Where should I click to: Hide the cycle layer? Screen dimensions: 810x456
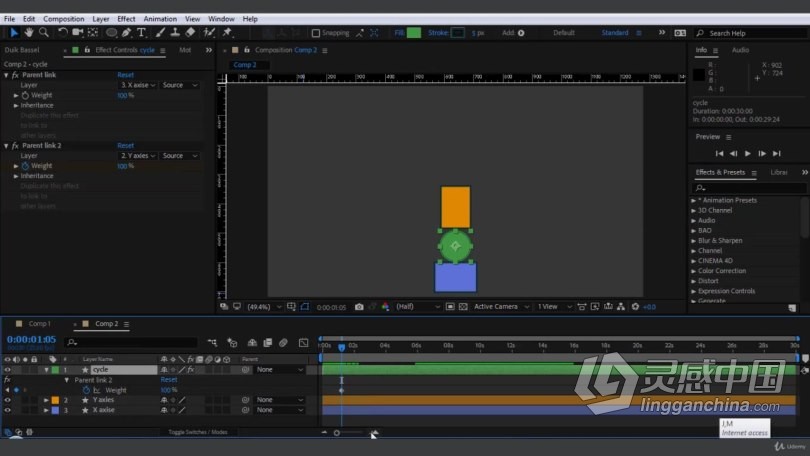[7, 370]
